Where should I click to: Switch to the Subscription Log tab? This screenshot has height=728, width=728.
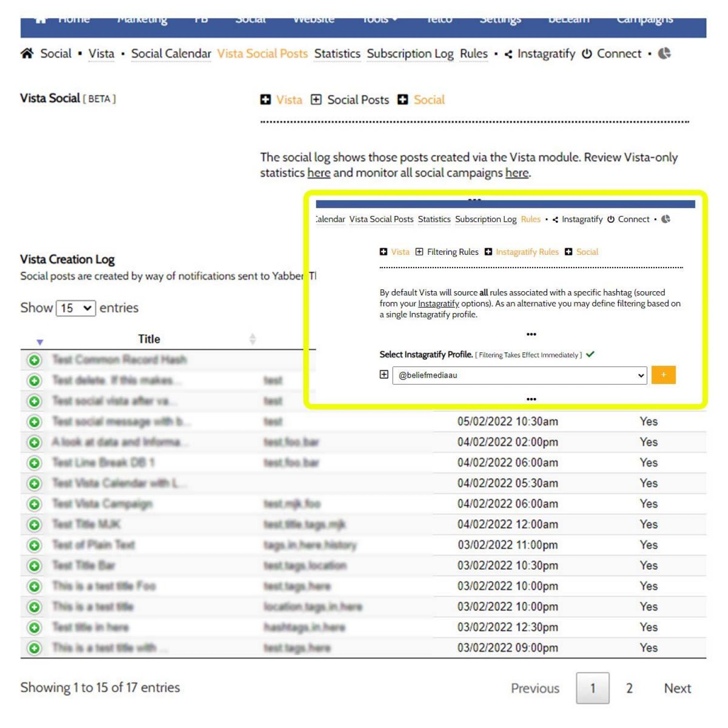pos(410,54)
